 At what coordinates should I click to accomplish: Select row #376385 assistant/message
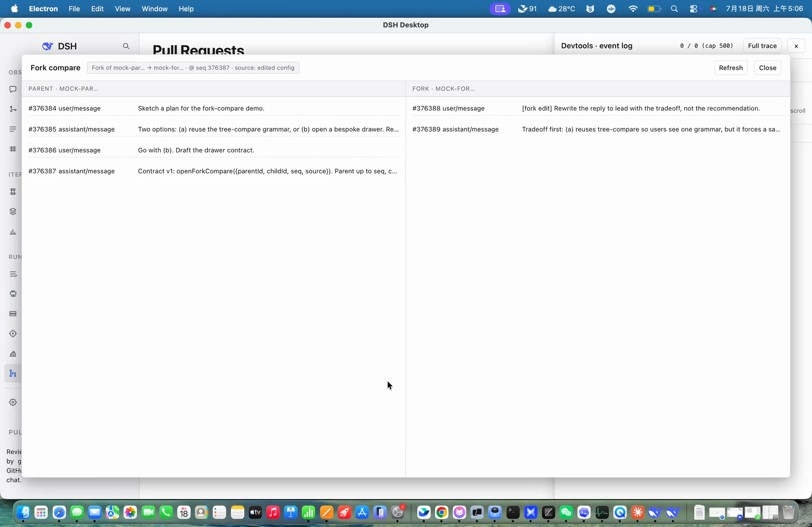(214, 129)
